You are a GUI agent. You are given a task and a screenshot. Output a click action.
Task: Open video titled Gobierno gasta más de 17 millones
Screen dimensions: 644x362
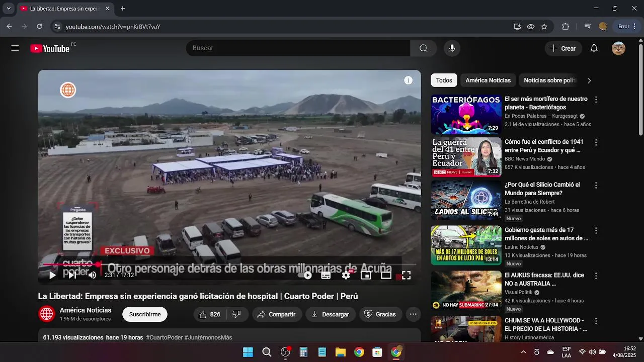546,234
